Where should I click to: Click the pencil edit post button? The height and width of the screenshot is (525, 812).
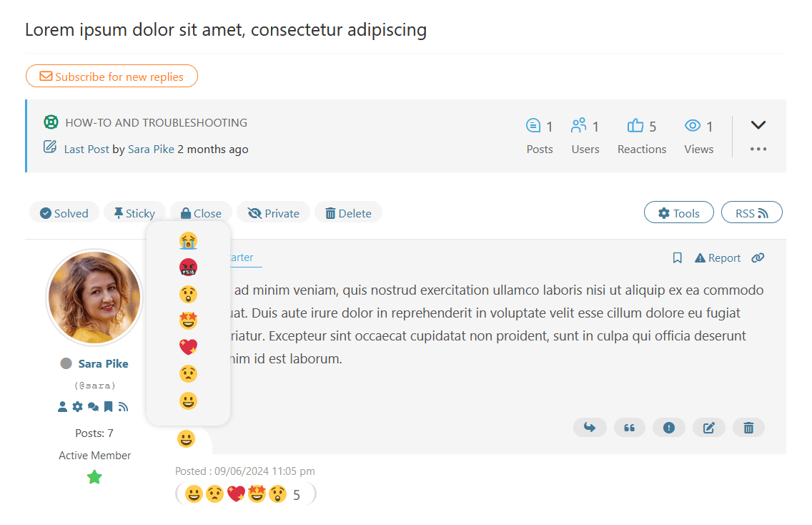pyautogui.click(x=709, y=428)
